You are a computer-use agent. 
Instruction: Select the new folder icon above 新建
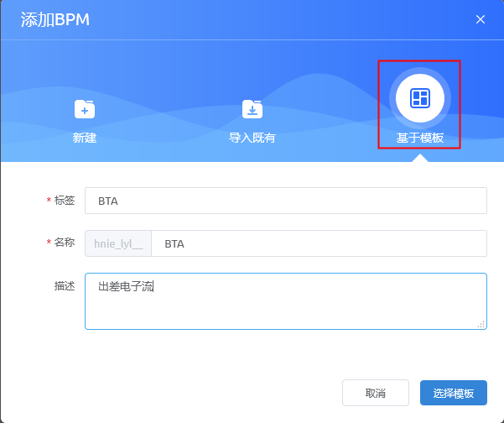click(x=85, y=109)
